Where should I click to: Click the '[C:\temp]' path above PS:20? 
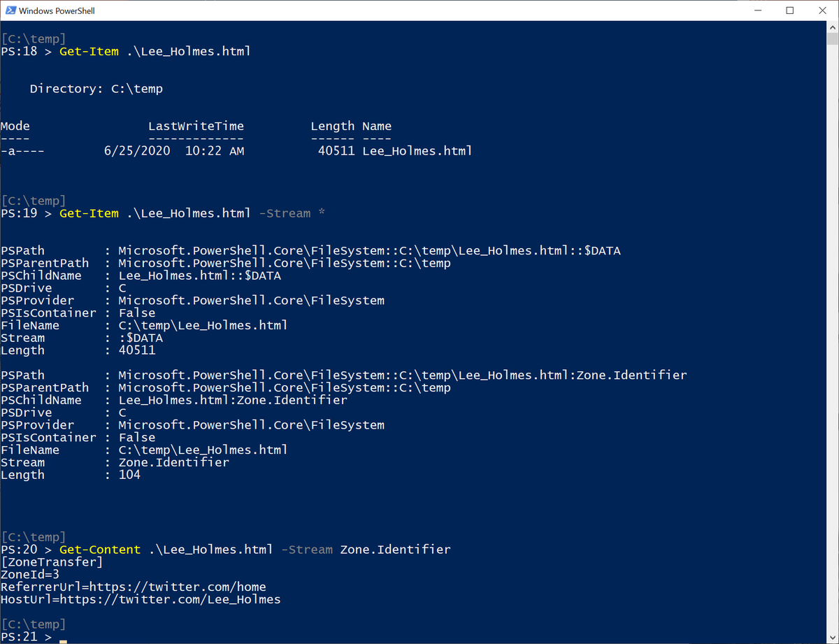pyautogui.click(x=34, y=538)
